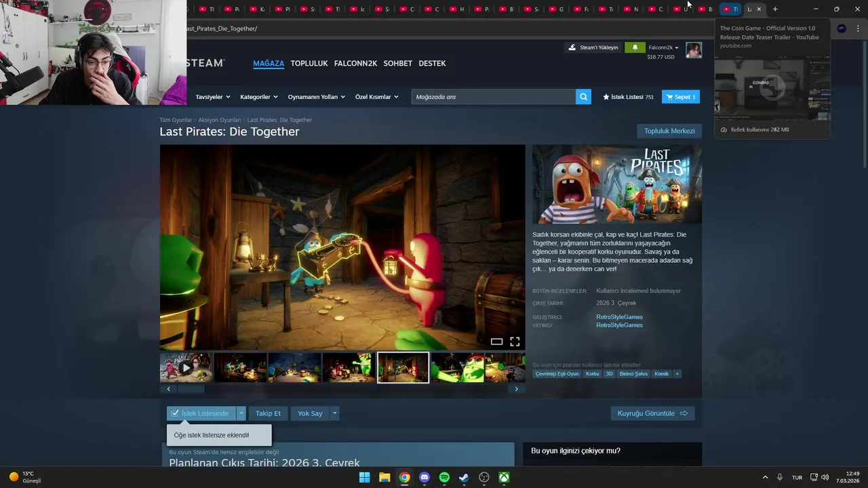The width and height of the screenshot is (868, 488).
Task: Click the microphone tray icon
Action: pos(780,477)
